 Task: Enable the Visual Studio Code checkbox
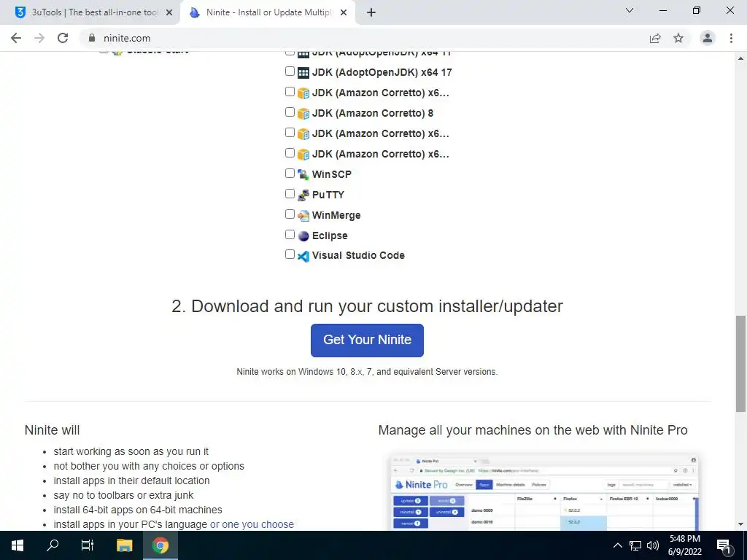point(290,254)
